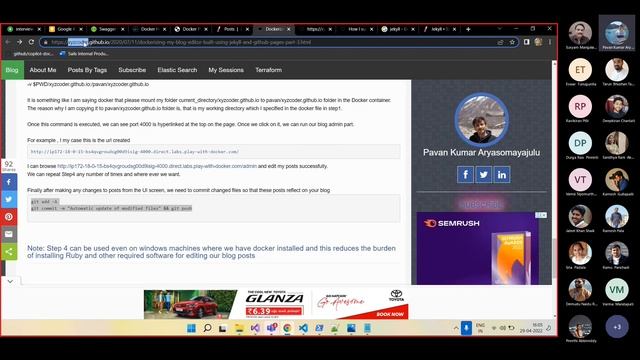Switch to the Posts browser tab
Screen dimensions: 640x360
[x=232, y=29]
